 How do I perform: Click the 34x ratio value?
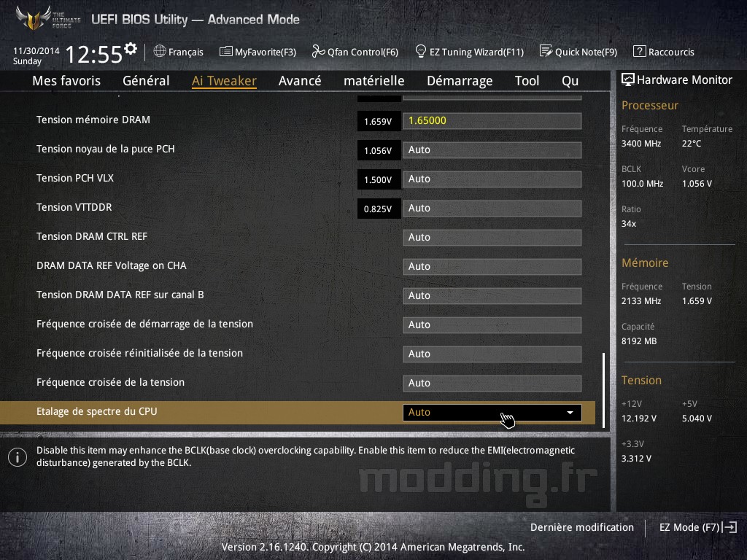coord(628,223)
